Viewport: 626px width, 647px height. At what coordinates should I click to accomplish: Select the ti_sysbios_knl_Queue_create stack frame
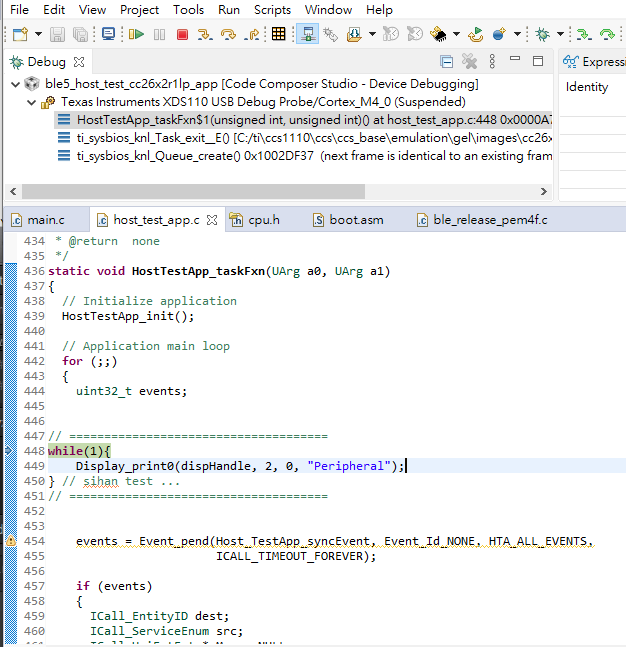(303, 156)
